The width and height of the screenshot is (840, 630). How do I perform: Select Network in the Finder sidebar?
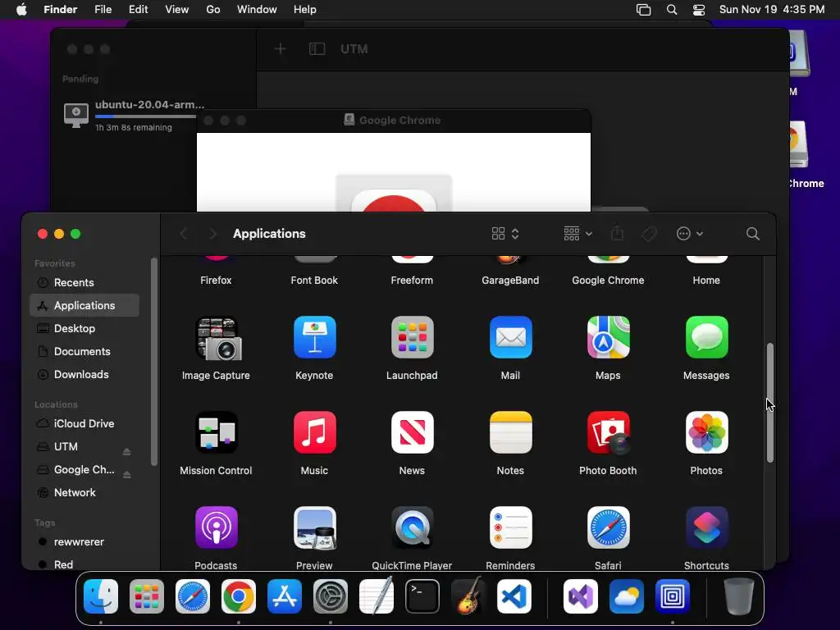[x=84, y=492]
